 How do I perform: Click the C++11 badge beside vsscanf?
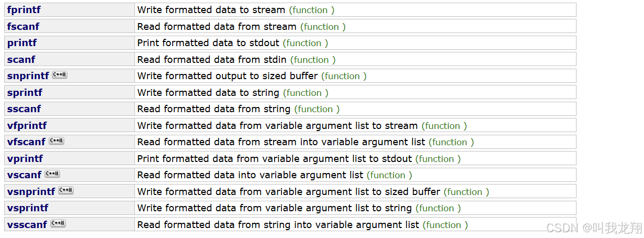58,223
